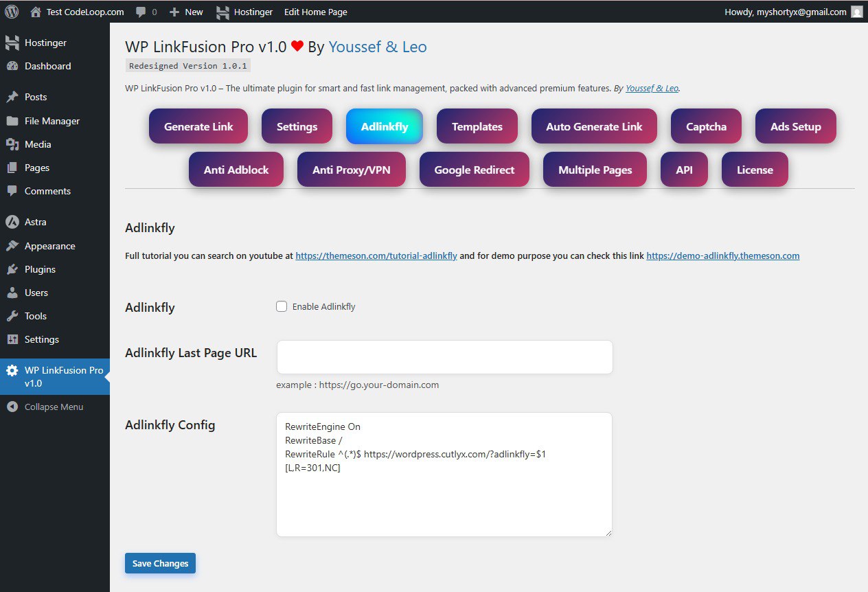Viewport: 868px width, 592px height.
Task: Click the 'example : https://go.your-domain.com' hint text
Action: tap(358, 385)
